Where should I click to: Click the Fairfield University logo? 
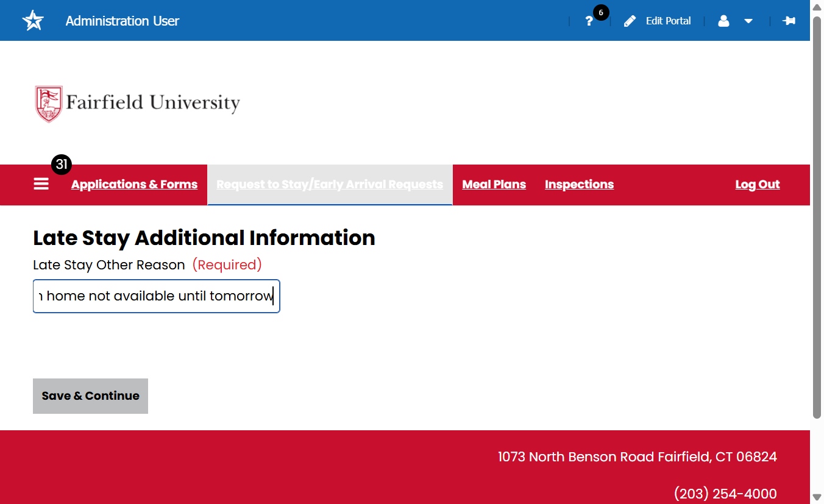click(138, 104)
